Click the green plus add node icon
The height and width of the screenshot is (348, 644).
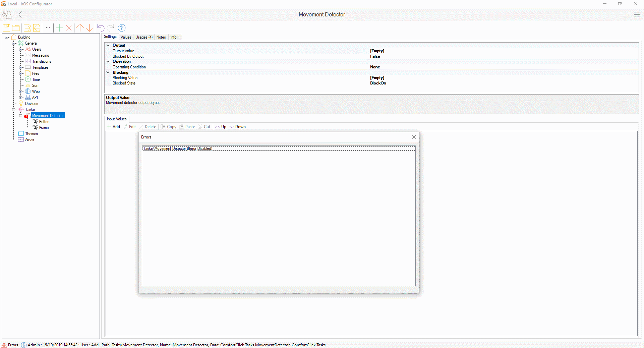pos(59,28)
